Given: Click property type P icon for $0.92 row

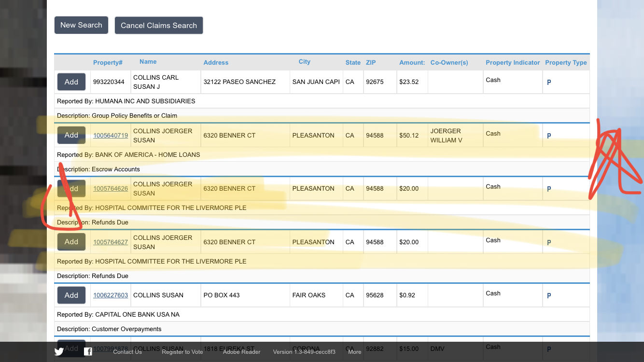Looking at the screenshot, I should point(549,296).
